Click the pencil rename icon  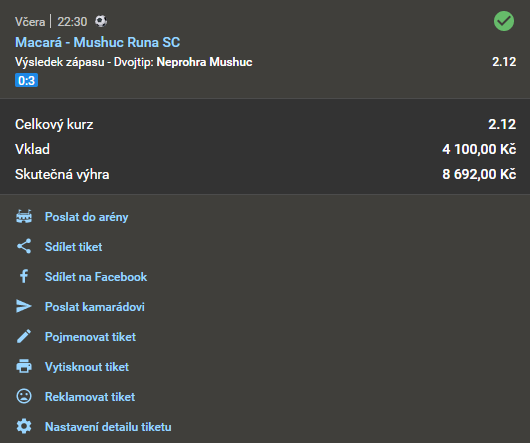pyautogui.click(x=24, y=336)
